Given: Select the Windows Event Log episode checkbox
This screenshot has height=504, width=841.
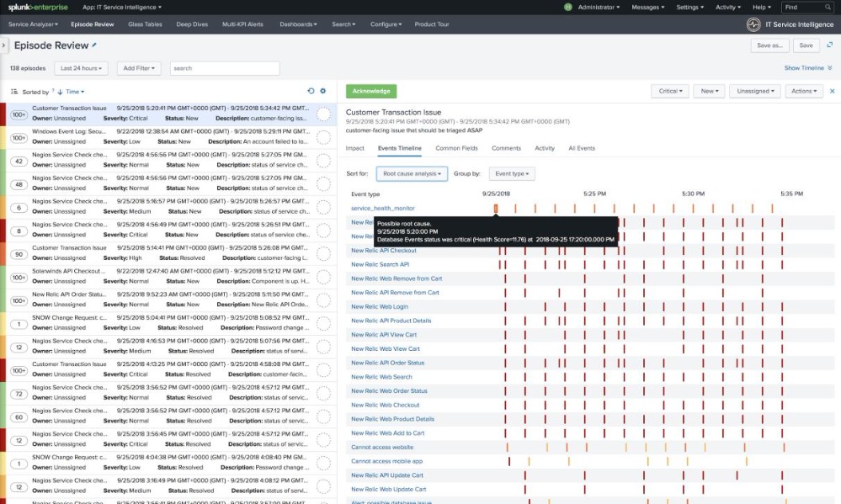Looking at the screenshot, I should (x=323, y=137).
